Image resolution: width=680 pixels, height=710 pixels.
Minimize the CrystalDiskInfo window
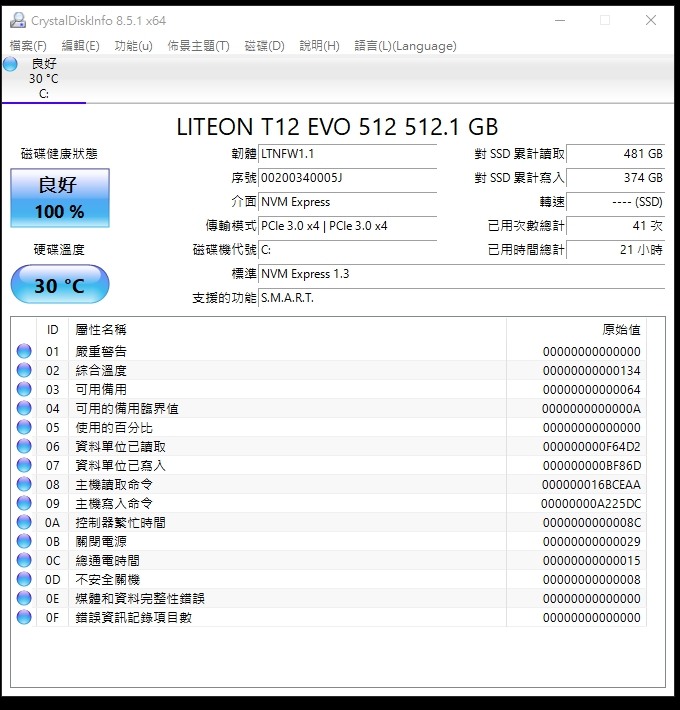pos(560,20)
